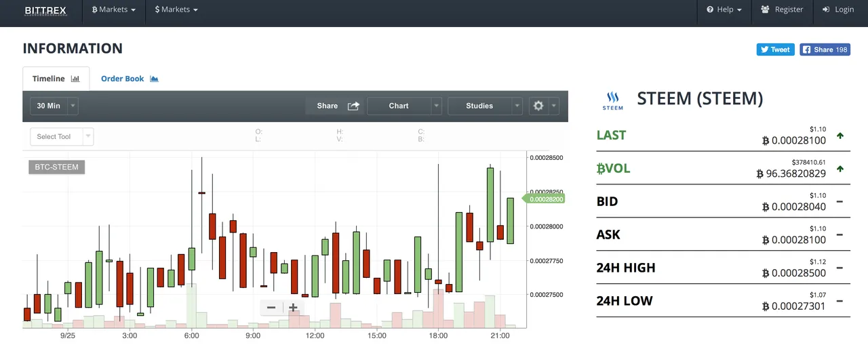Click the current price marker 0.00028200

tap(543, 199)
